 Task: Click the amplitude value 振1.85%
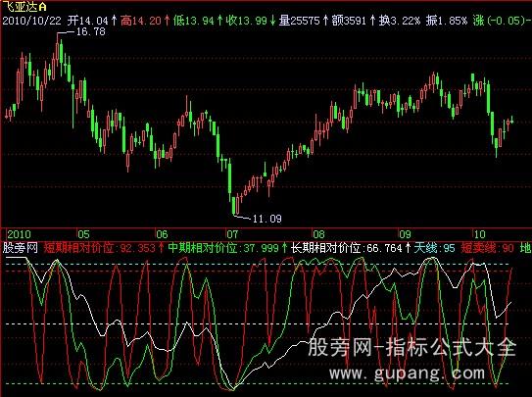click(x=447, y=21)
